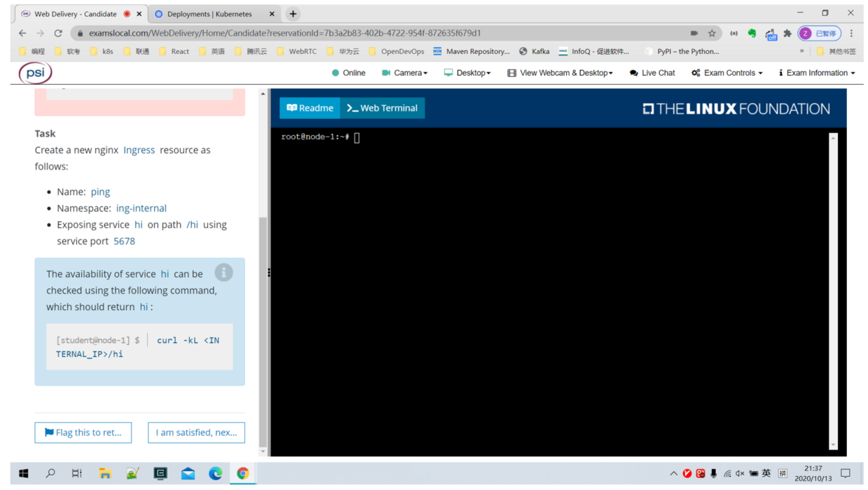
Task: Click the info icon in the blue note
Action: click(x=223, y=272)
